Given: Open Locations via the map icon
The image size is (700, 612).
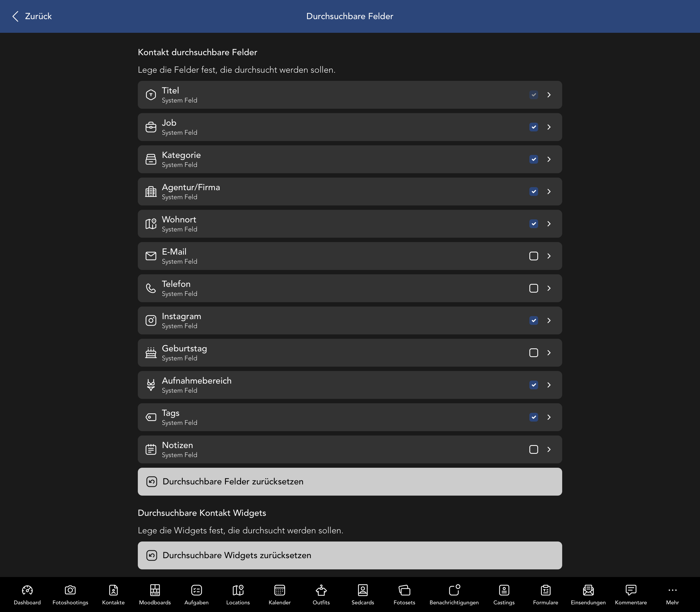Looking at the screenshot, I should point(238,590).
